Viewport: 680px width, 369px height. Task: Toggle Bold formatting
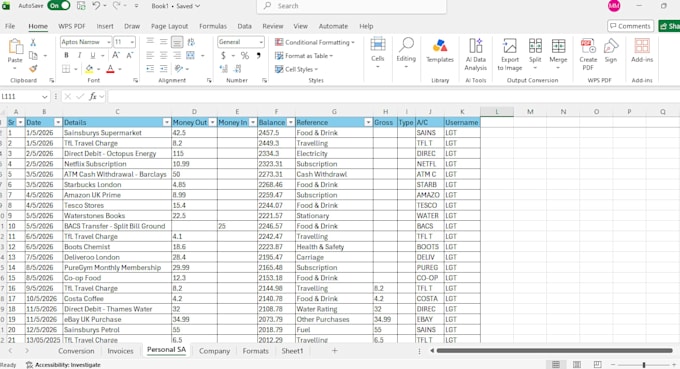(x=66, y=55)
